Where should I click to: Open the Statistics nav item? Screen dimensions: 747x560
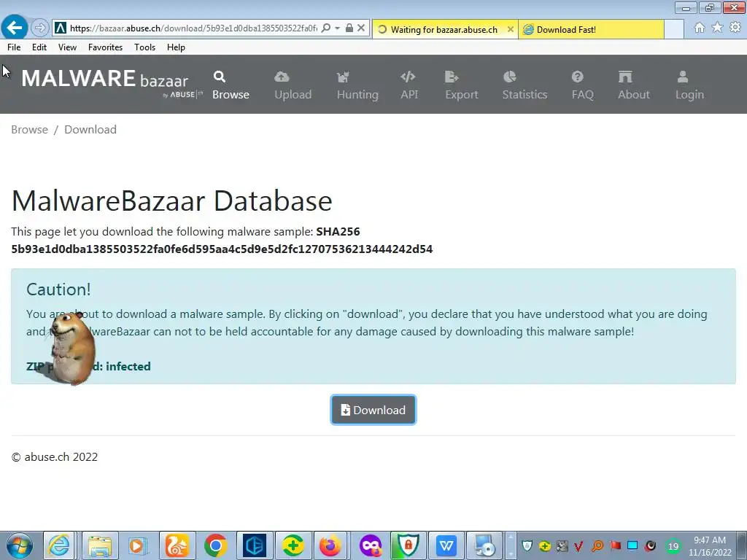pos(525,85)
